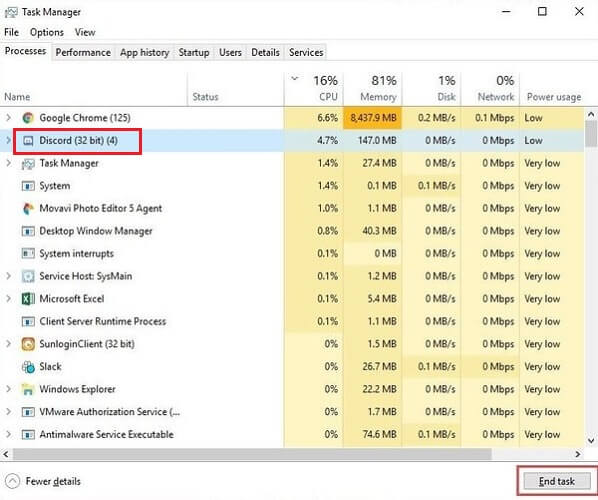This screenshot has width=598, height=500.
Task: Collapse view with Fewer details arrow icon
Action: pyautogui.click(x=12, y=481)
